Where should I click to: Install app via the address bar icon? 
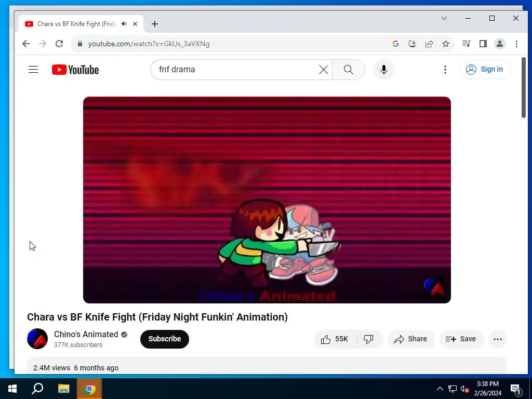tap(412, 44)
